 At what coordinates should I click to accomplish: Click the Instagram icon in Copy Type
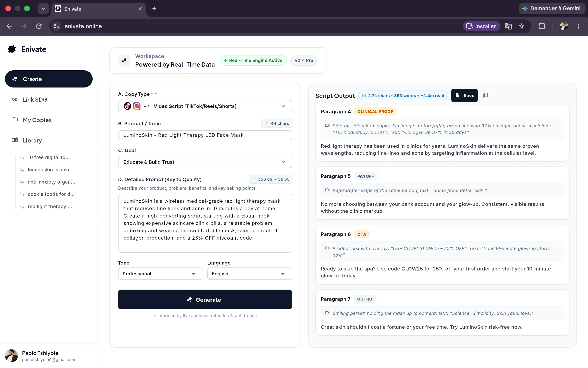(x=137, y=106)
